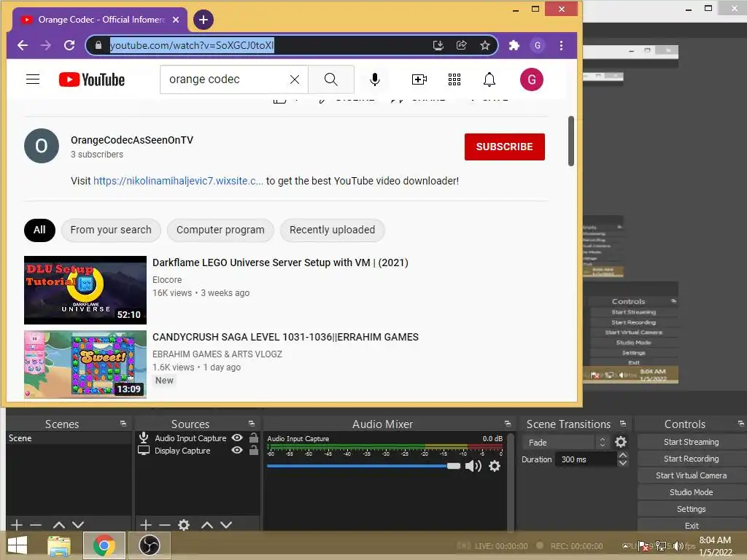Open Elocore channel link
Image resolution: width=747 pixels, height=560 pixels.
pos(167,280)
